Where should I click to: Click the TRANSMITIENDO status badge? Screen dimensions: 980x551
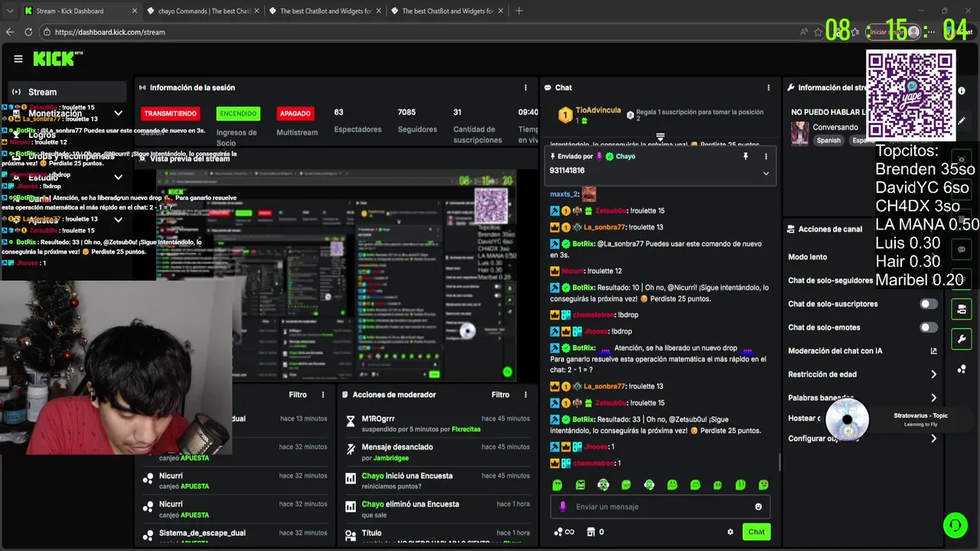coord(171,113)
